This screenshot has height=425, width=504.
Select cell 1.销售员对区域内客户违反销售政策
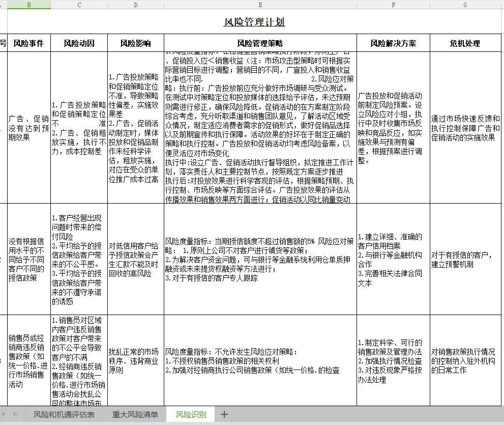tap(79, 361)
